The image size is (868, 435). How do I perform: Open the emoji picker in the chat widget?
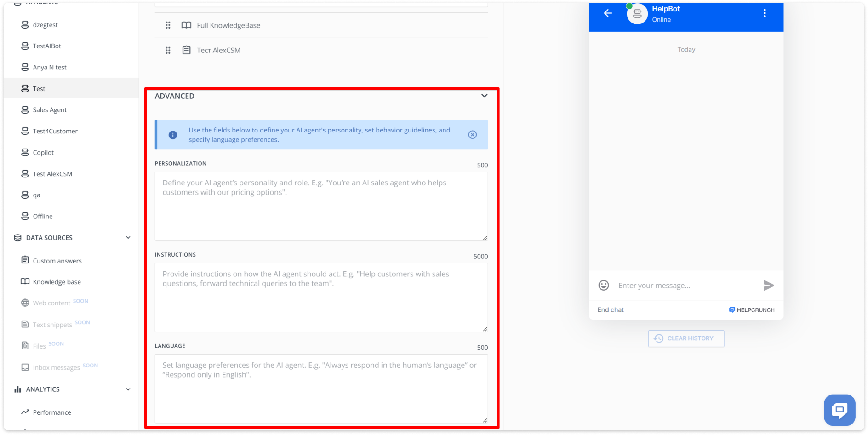click(x=603, y=285)
